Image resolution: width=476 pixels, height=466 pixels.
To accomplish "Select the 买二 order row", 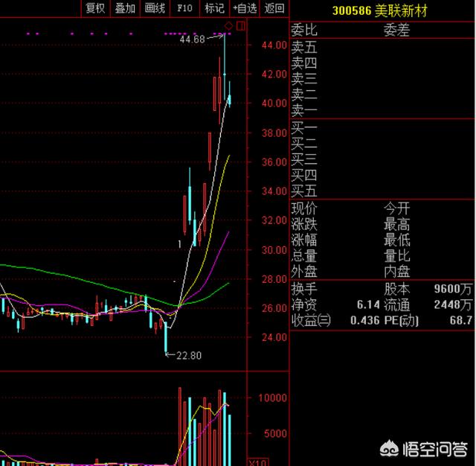I will coord(382,144).
